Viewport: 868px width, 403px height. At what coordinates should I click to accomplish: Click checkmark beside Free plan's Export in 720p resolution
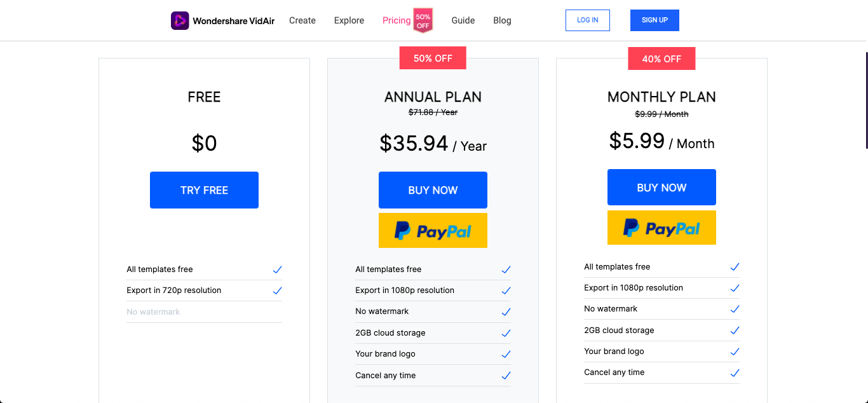277,290
